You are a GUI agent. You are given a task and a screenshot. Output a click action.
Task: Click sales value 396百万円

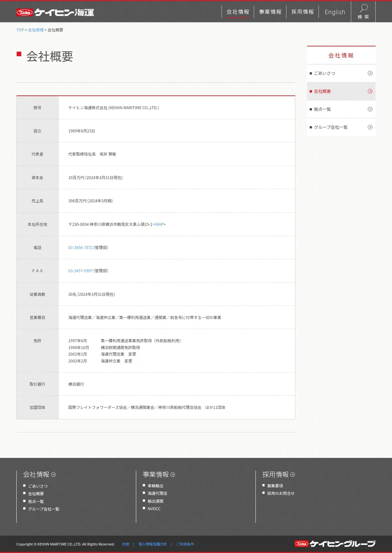[x=77, y=201]
